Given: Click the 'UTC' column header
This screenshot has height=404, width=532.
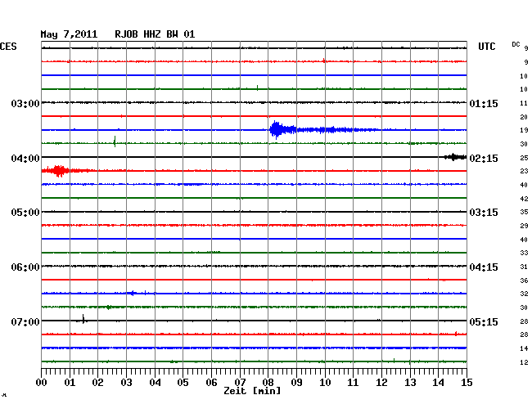Looking at the screenshot, I should point(486,47).
